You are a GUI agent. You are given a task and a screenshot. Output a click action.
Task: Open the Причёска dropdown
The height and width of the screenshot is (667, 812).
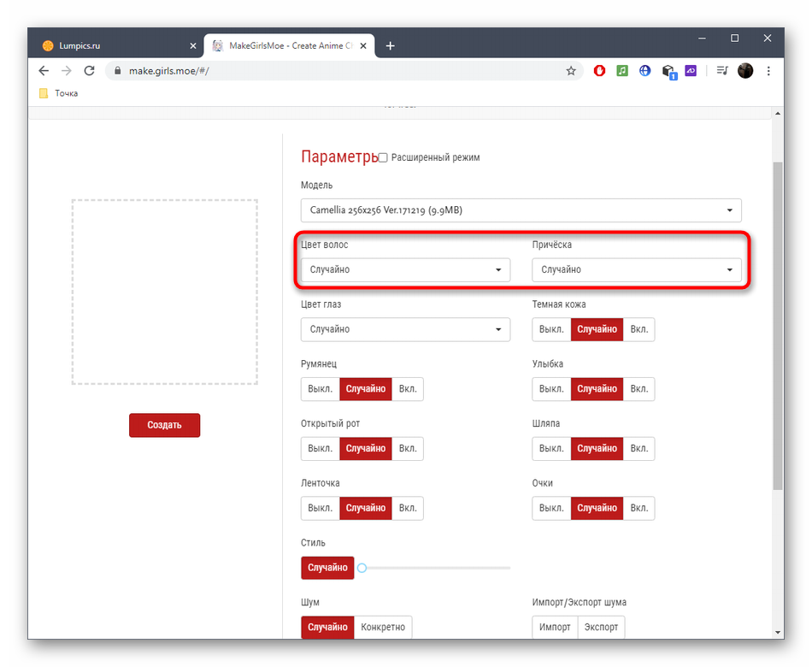(636, 270)
